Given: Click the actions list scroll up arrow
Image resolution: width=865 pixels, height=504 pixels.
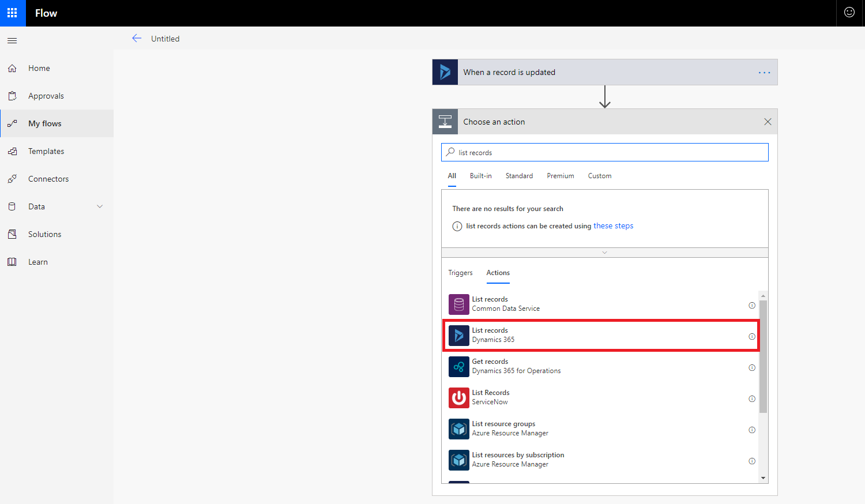Looking at the screenshot, I should [764, 295].
